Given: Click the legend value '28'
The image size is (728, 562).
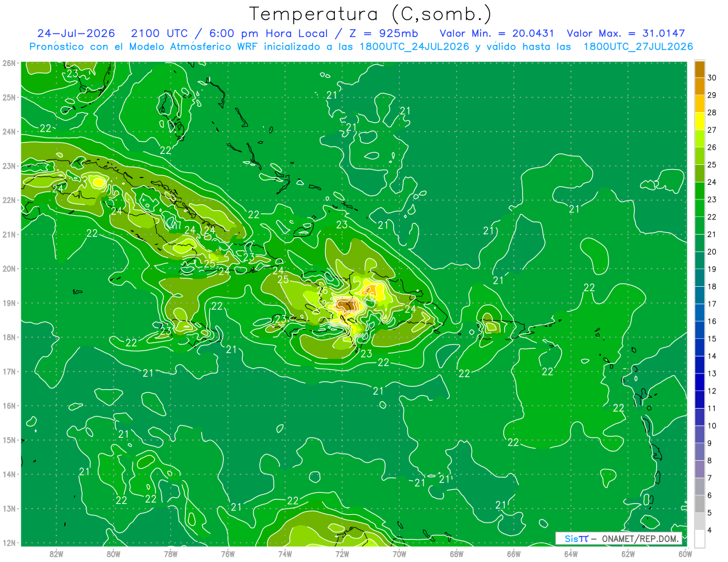Looking at the screenshot, I should point(712,112).
